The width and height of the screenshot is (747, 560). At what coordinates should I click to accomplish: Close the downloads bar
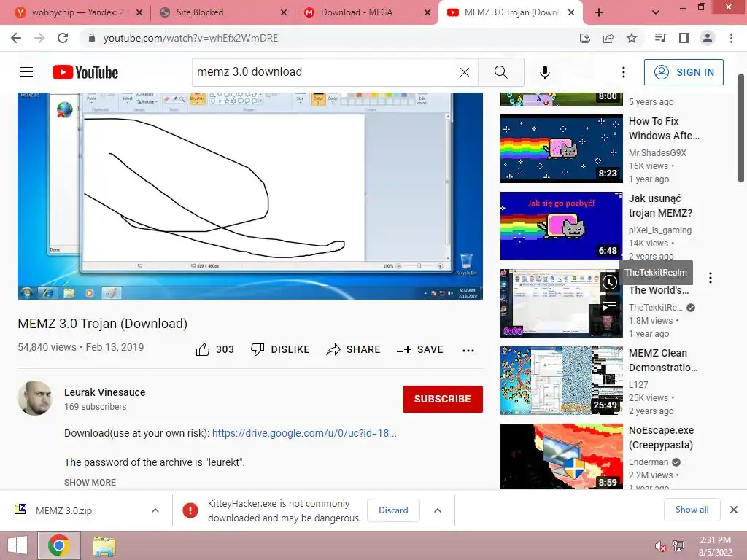pos(734,510)
